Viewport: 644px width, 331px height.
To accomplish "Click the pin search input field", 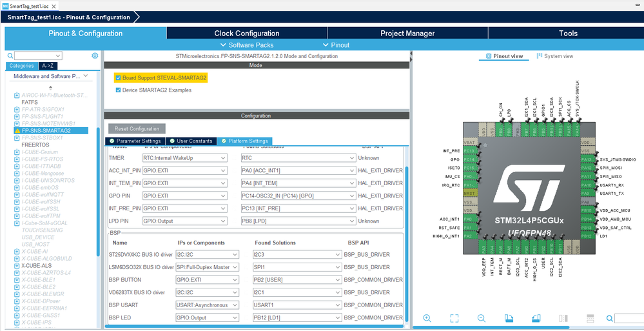I will (629, 318).
